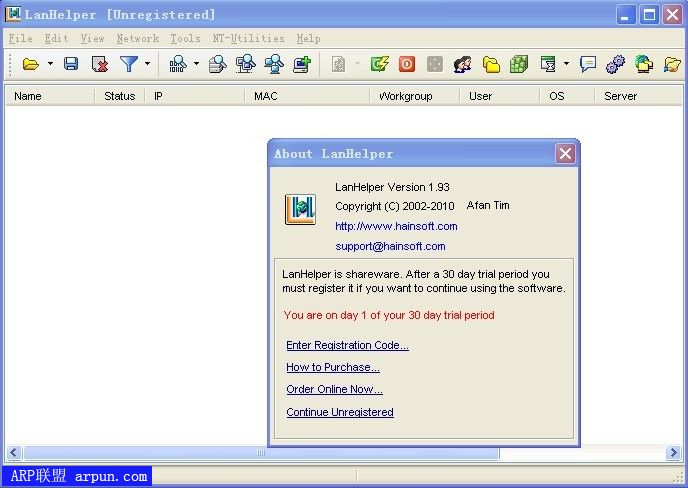Click the LanHelper title bar app icon
This screenshot has width=688, height=488.
point(13,14)
